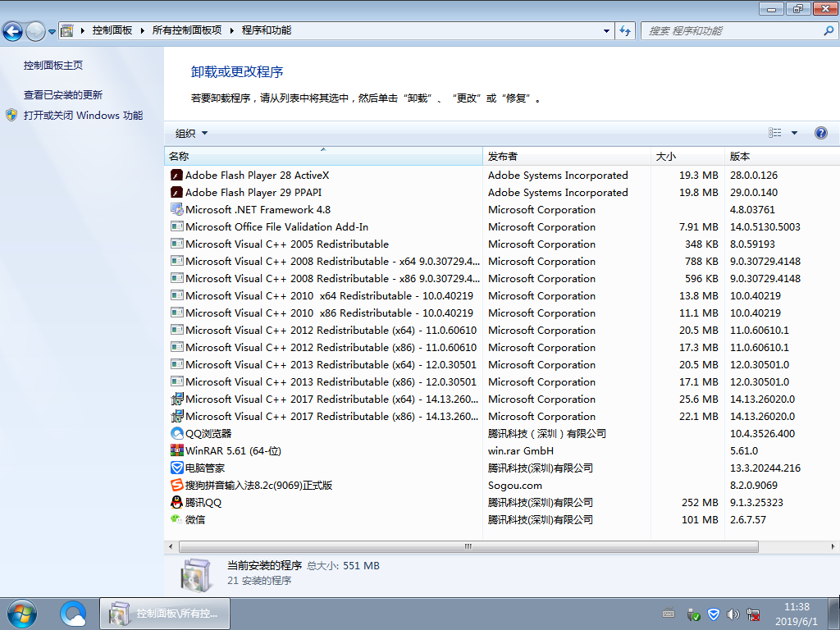Click the refresh button beside address bar
The width and height of the screenshot is (840, 630).
(x=624, y=30)
